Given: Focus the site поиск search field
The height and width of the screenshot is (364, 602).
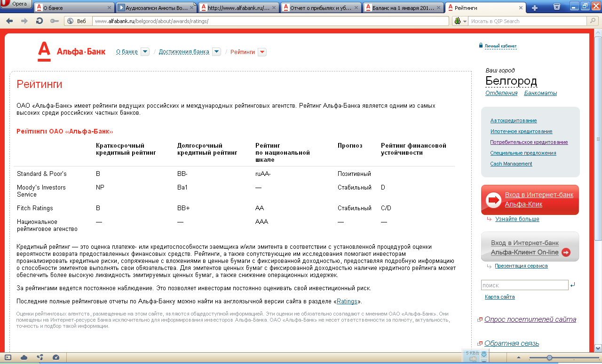Looking at the screenshot, I should (525, 285).
